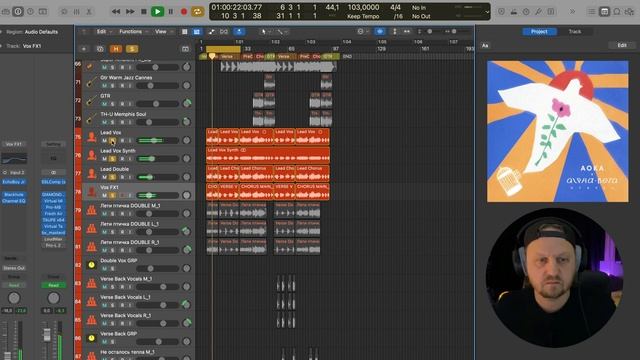Open the Library icon in control bar
Image resolution: width=640 pixels, height=360 pixels.
6,11
